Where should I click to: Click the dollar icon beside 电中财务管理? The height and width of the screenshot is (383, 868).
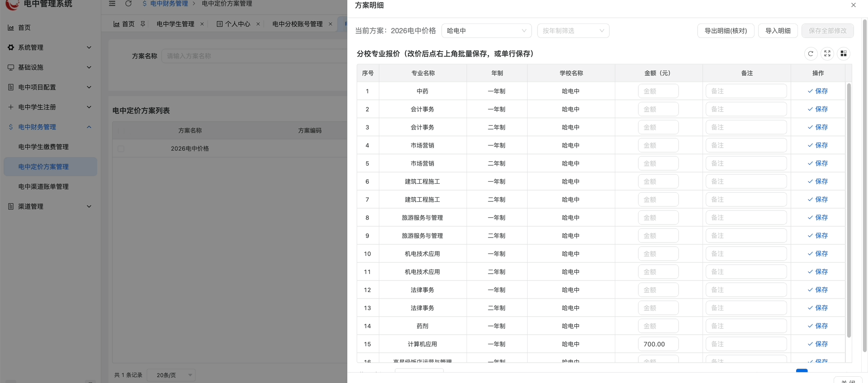11,127
